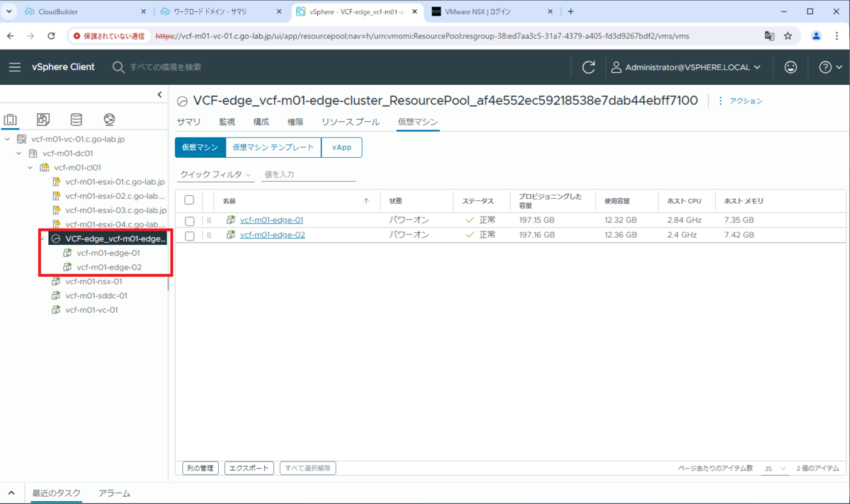Image resolution: width=850 pixels, height=504 pixels.
Task: Switch to the リソース プール tab
Action: [x=351, y=122]
